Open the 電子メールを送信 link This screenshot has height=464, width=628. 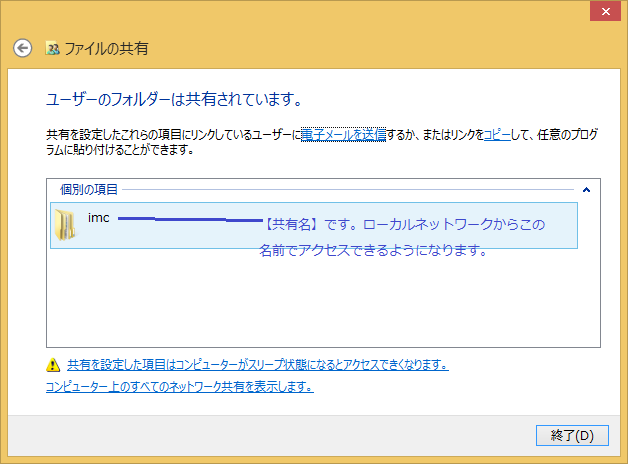pyautogui.click(x=343, y=134)
